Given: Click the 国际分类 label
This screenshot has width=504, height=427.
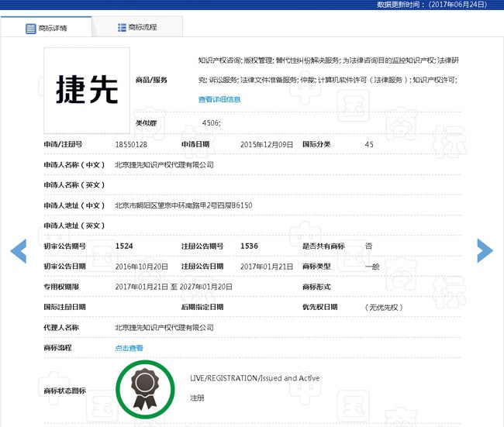Looking at the screenshot, I should [316, 145].
